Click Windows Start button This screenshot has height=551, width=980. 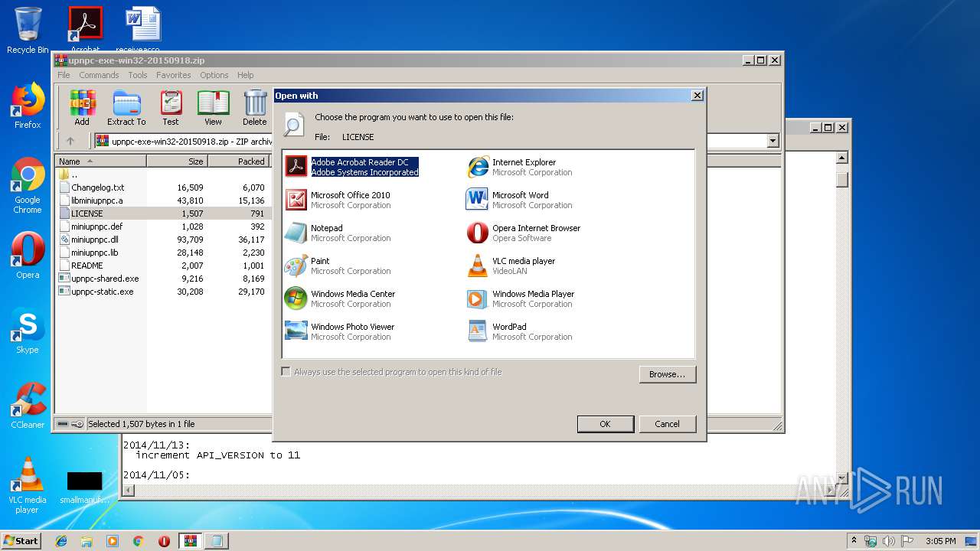point(21,540)
